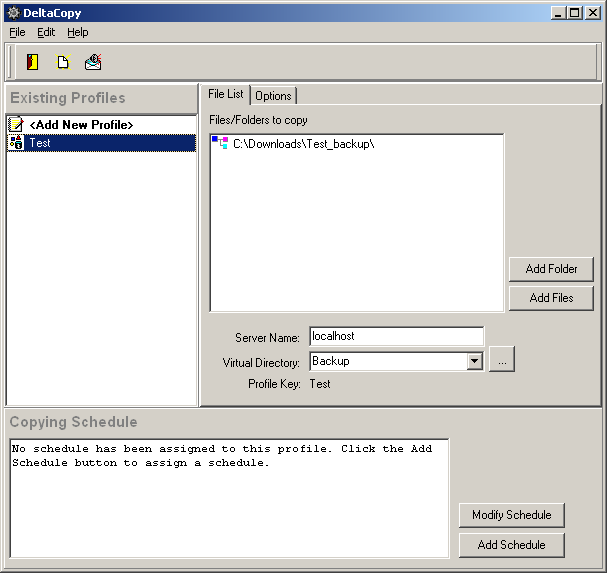This screenshot has height=573, width=607.
Task: Click the email envelope toolbar icon
Action: click(93, 62)
